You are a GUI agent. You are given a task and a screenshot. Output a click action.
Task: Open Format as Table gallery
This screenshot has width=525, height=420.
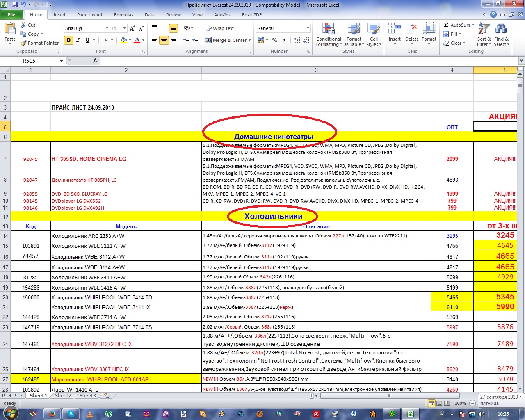click(354, 34)
